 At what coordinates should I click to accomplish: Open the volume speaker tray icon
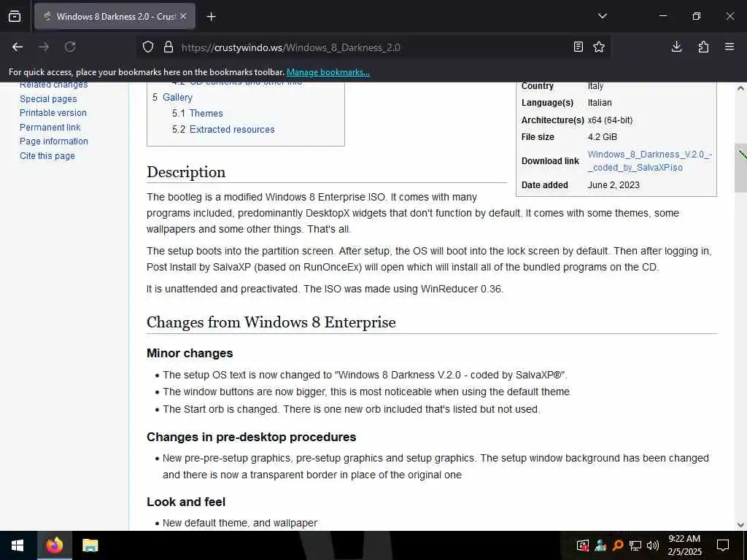pos(652,545)
